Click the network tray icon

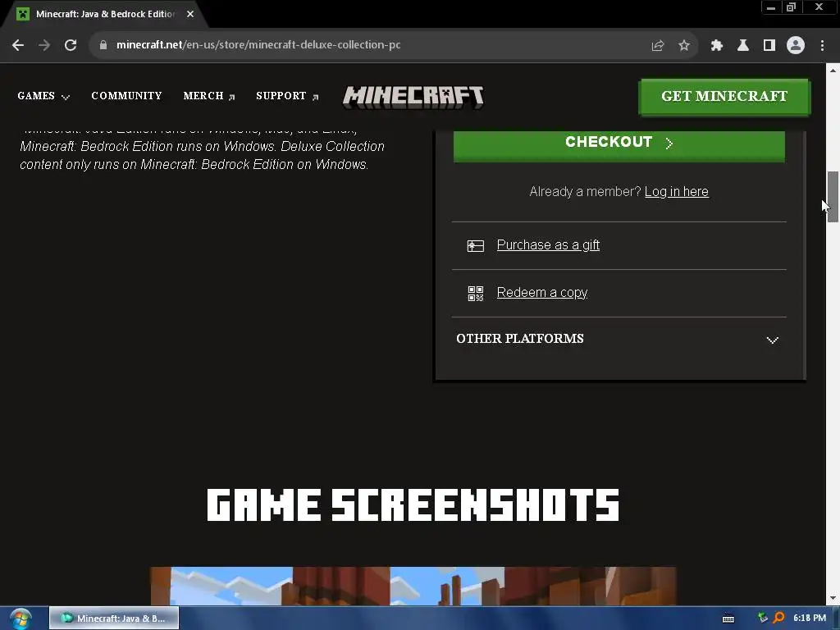tap(762, 618)
